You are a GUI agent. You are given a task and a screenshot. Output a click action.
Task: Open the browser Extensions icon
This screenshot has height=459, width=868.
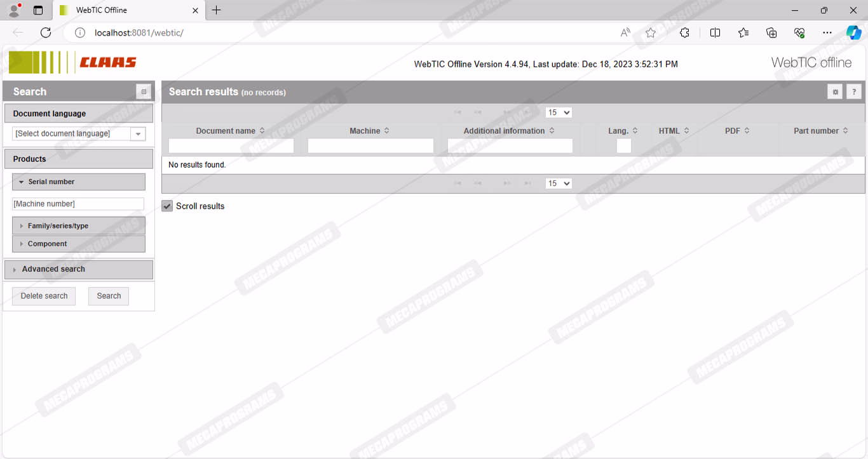click(684, 32)
